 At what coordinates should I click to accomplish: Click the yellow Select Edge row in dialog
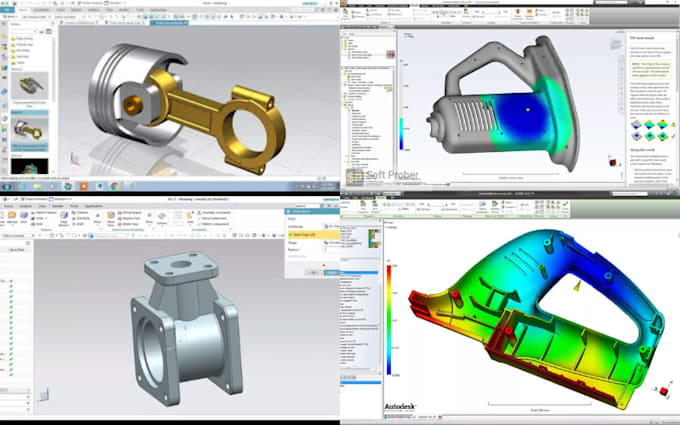click(x=314, y=235)
